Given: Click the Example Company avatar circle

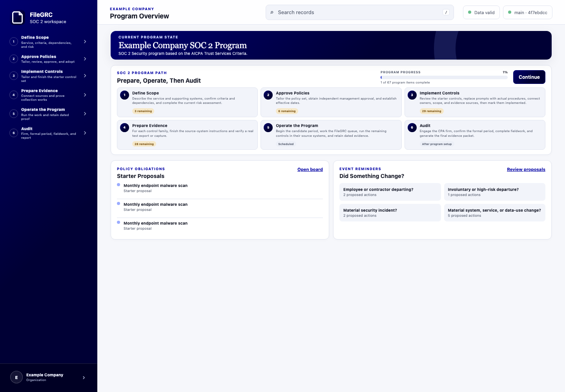Looking at the screenshot, I should pyautogui.click(x=16, y=377).
